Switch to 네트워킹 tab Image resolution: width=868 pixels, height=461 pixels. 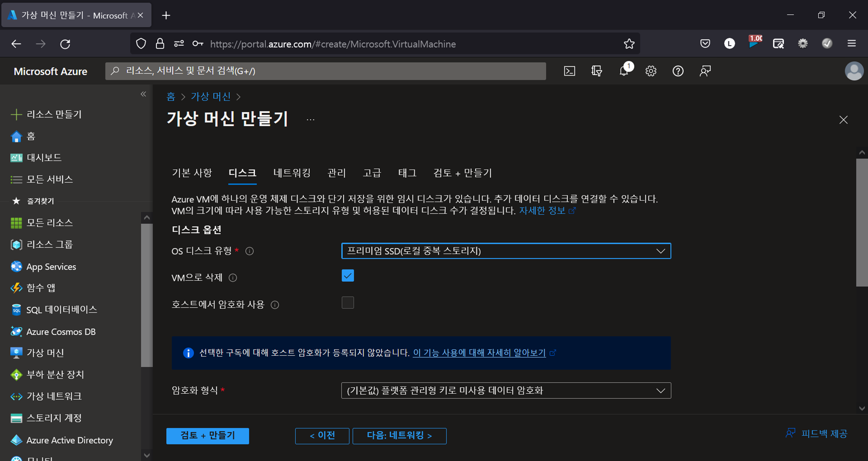click(292, 173)
